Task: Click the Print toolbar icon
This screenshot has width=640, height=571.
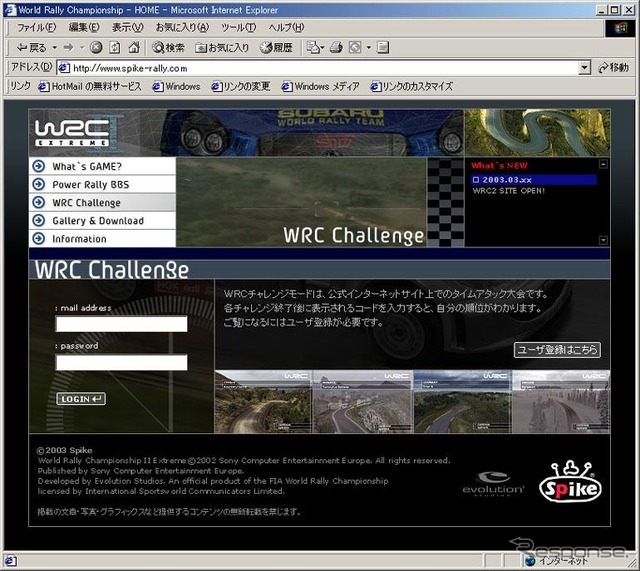Action: click(x=336, y=48)
